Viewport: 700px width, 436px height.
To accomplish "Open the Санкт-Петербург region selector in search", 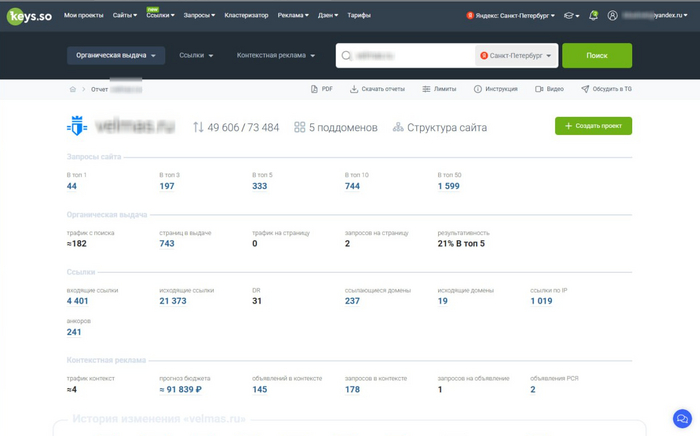I will coord(515,56).
